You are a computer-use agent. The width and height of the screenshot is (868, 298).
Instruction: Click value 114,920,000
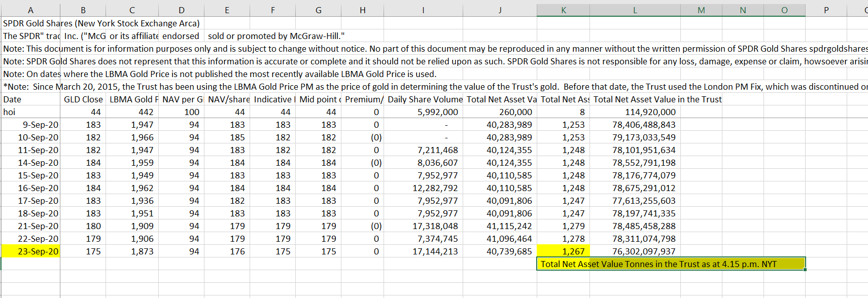click(635, 112)
